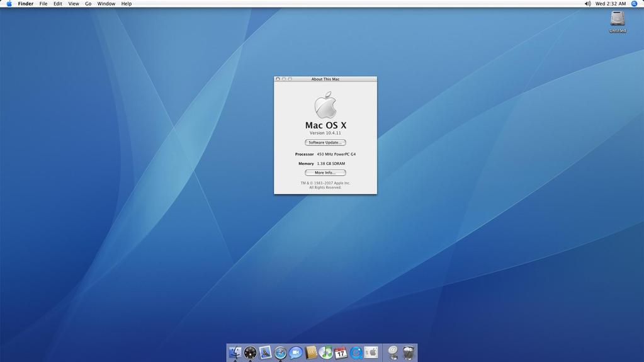Open Address Book from the Dock
The image size is (644, 362).
click(x=311, y=353)
